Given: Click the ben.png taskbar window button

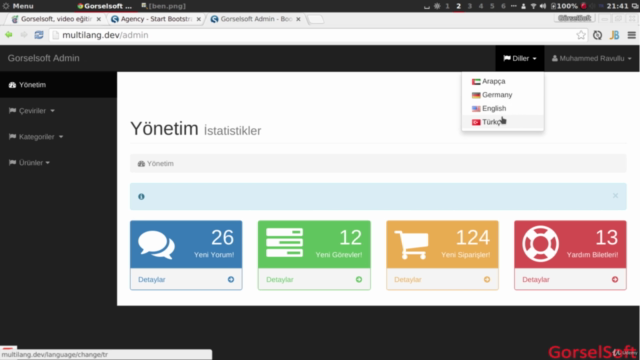Looking at the screenshot, I should point(164,6).
